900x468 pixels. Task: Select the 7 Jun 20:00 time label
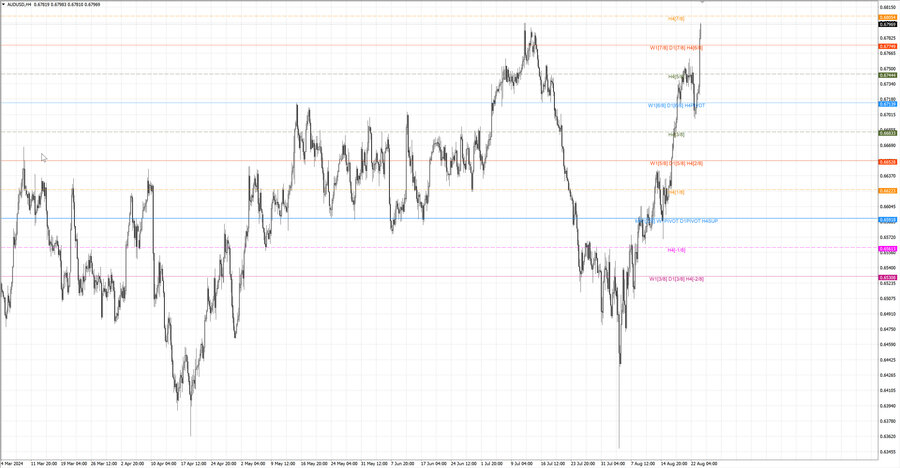403,463
